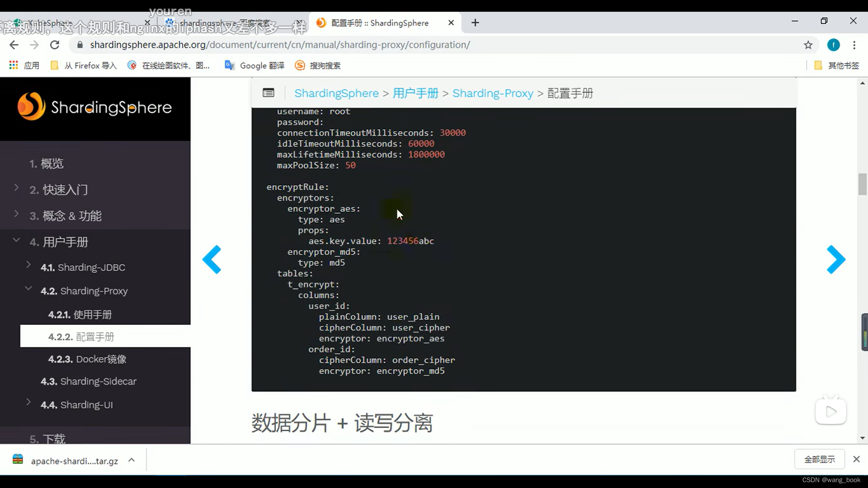Open 2. 快速入门 section
868x488 pixels.
[59, 190]
